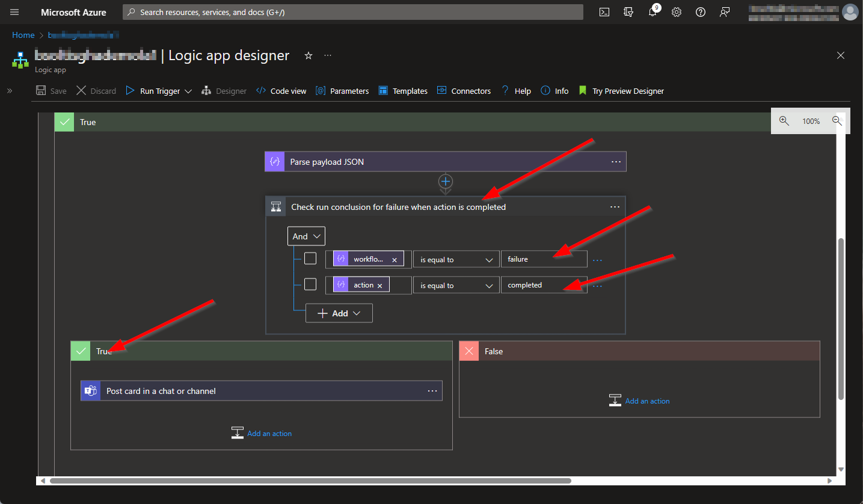863x504 pixels.
Task: Open the notifications bell
Action: (653, 12)
